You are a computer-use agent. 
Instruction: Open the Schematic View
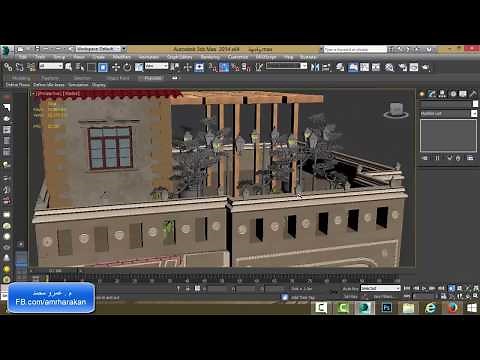pyautogui.click(x=376, y=67)
